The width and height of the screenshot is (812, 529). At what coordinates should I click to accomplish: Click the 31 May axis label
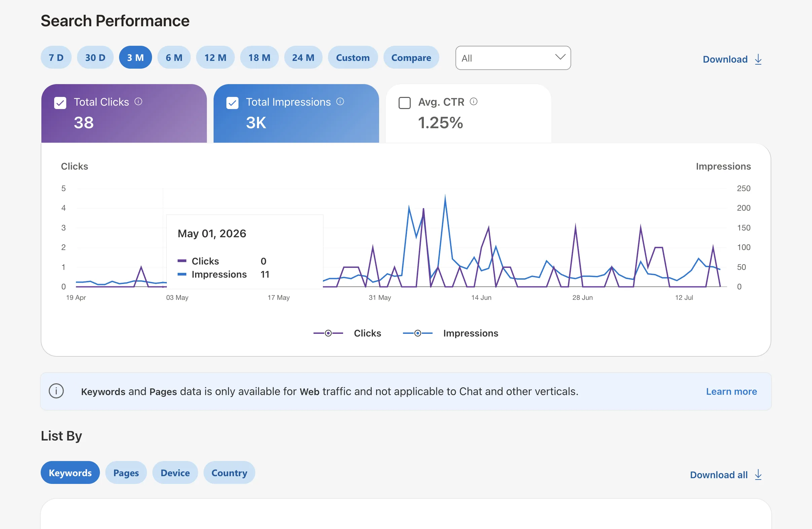click(380, 297)
